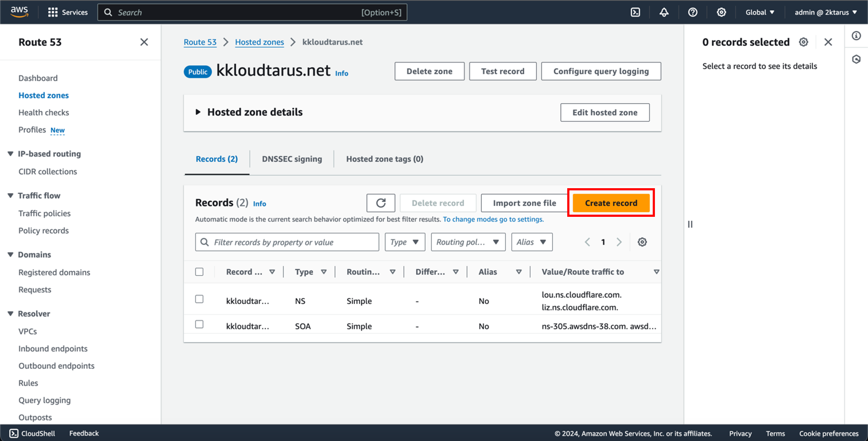Screen dimensions: 868x441
Task: Open Health checks in sidebar
Action: pos(43,113)
